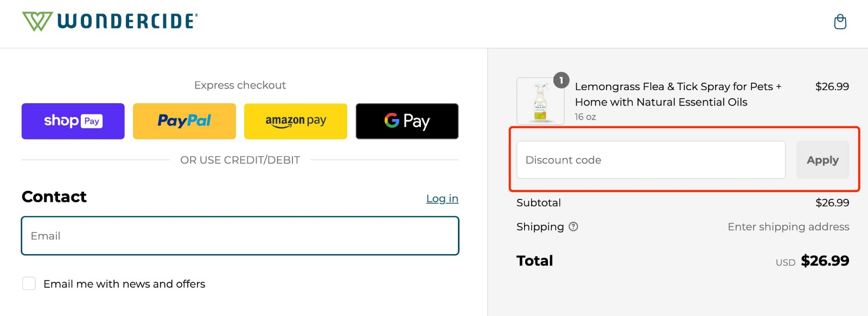Viewport: 868px width, 316px height.
Task: Enable the email news and offers checkbox
Action: pyautogui.click(x=28, y=283)
